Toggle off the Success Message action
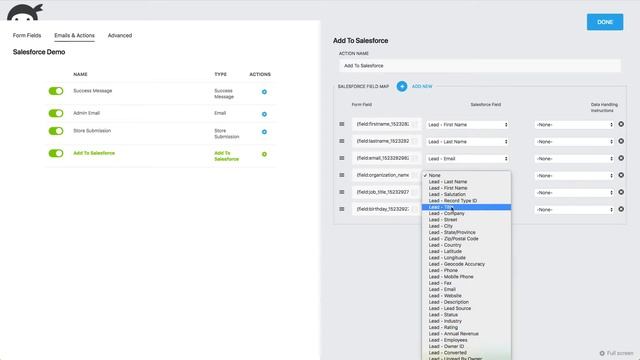The height and width of the screenshot is (360, 640). (x=56, y=91)
